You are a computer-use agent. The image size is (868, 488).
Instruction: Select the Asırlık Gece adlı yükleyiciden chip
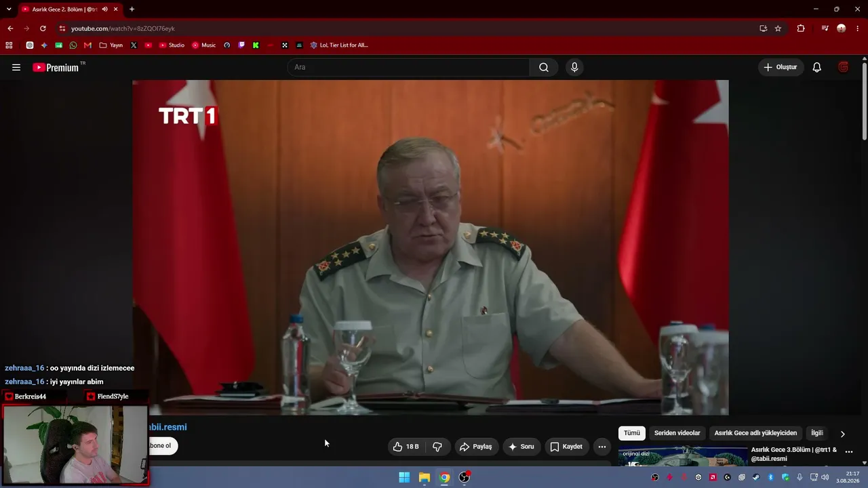[755, 433]
